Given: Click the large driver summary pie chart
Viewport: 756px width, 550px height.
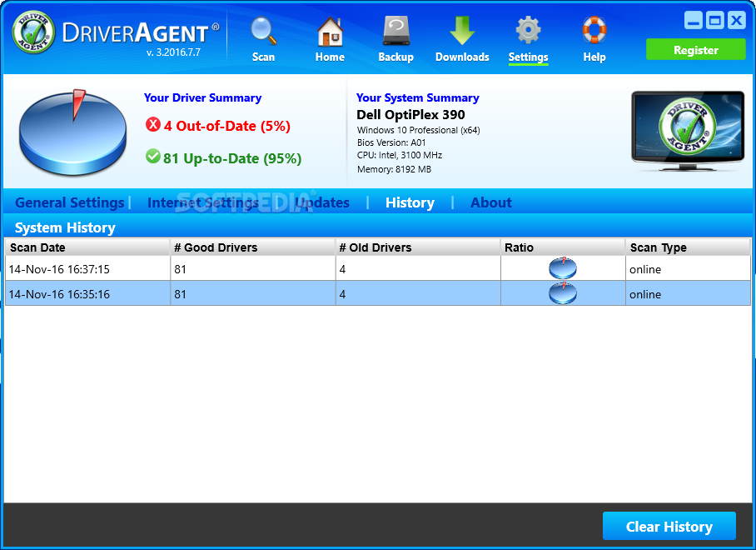Looking at the screenshot, I should point(72,132).
